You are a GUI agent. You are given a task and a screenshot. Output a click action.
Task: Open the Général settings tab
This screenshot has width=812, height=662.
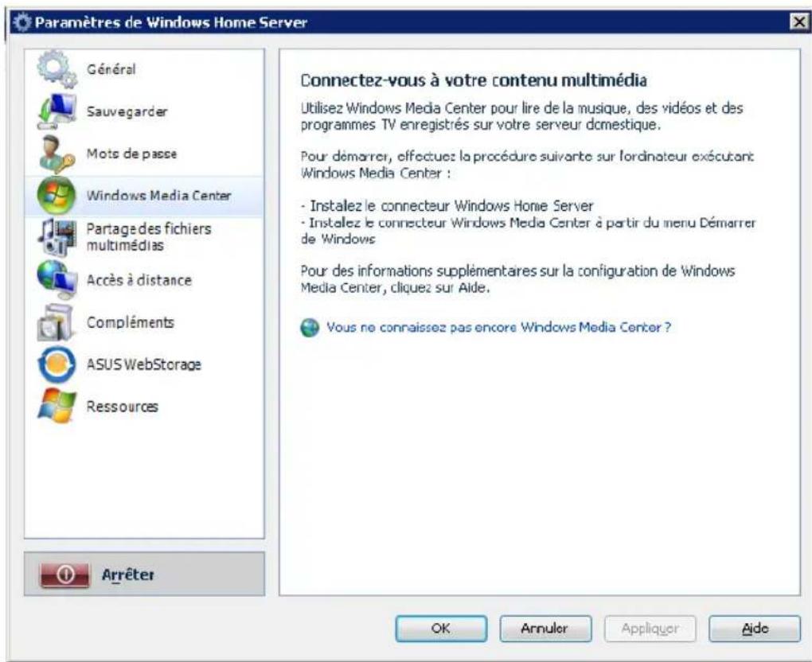click(111, 69)
